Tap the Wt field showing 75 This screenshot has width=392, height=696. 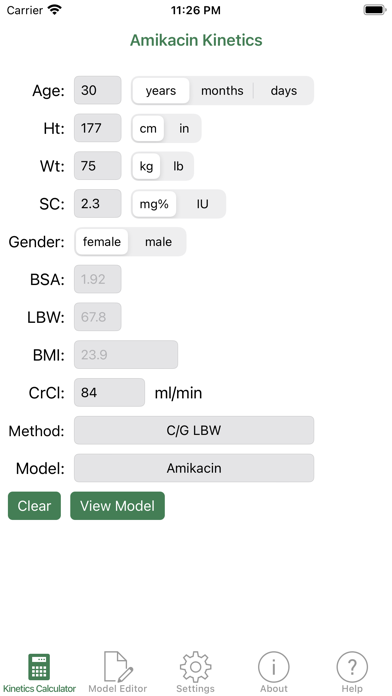click(x=98, y=166)
